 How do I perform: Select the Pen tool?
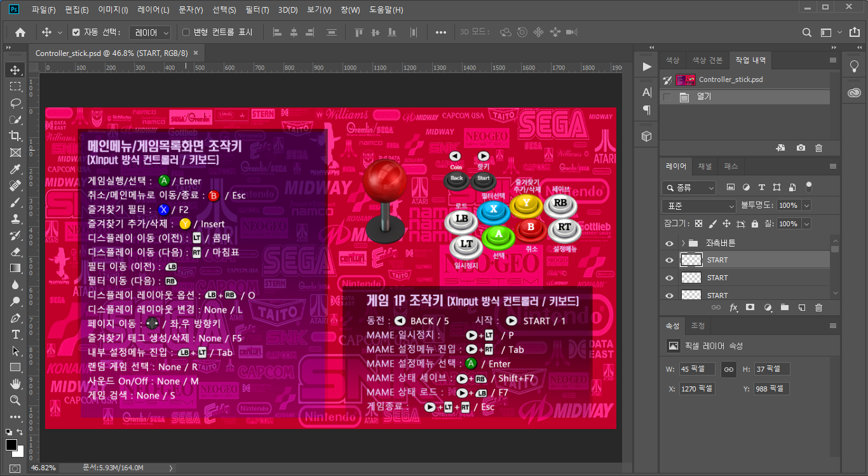[15, 318]
